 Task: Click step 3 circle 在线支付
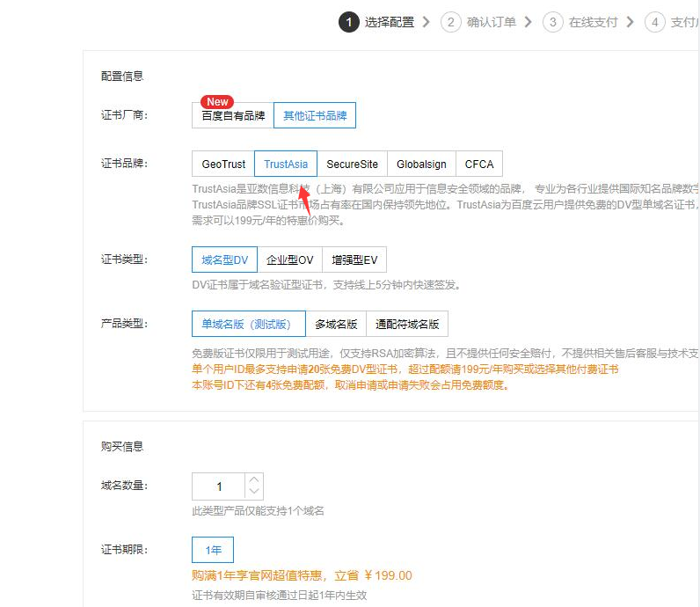point(552,22)
